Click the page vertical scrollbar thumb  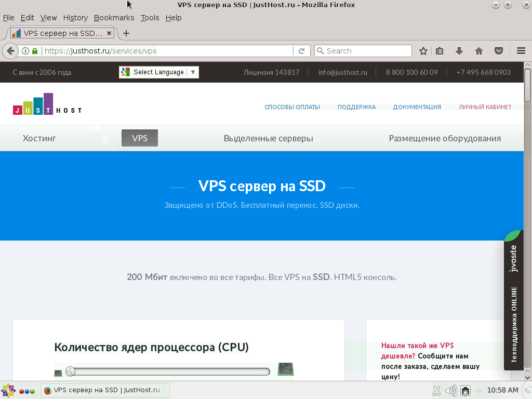click(x=527, y=85)
